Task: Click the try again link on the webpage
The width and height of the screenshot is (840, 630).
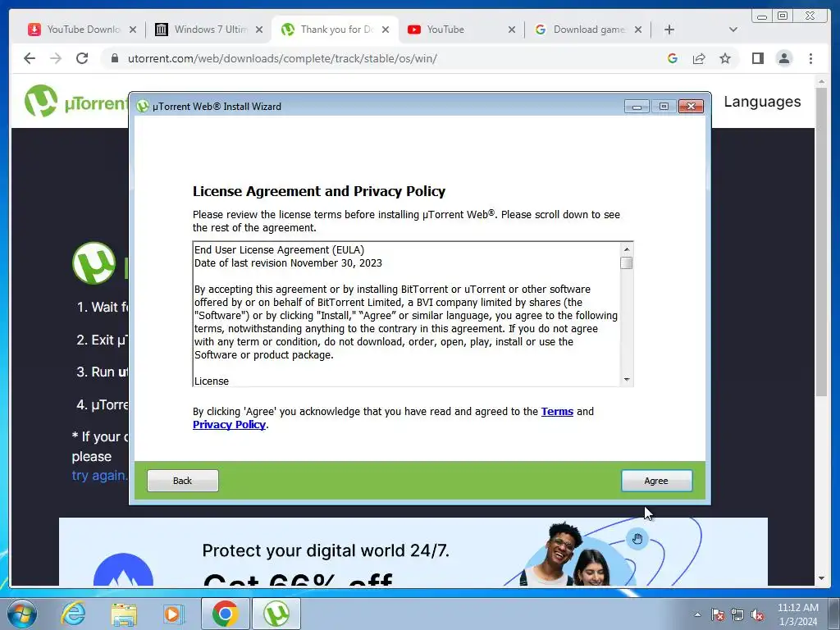Action: click(99, 475)
